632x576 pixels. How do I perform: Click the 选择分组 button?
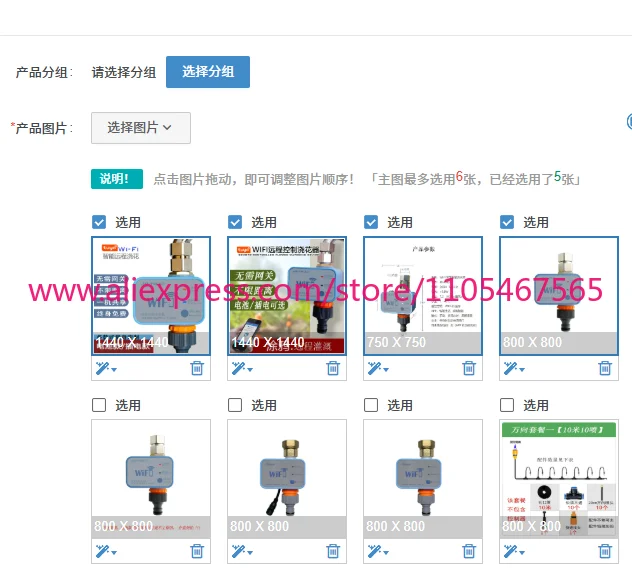tap(208, 72)
